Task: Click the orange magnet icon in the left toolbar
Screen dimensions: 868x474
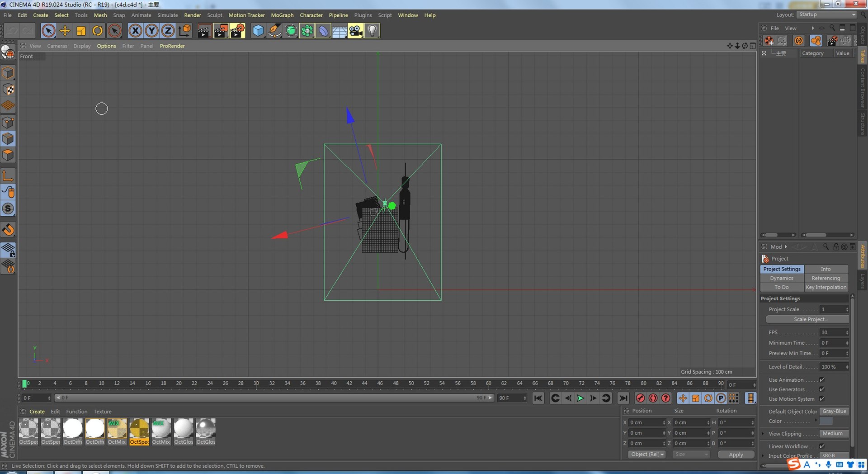Action: tap(8, 229)
